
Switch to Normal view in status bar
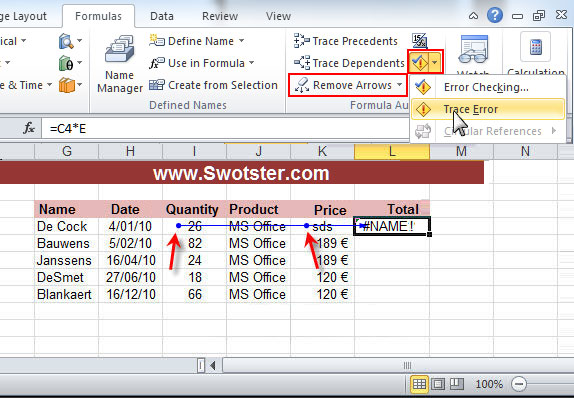419,384
